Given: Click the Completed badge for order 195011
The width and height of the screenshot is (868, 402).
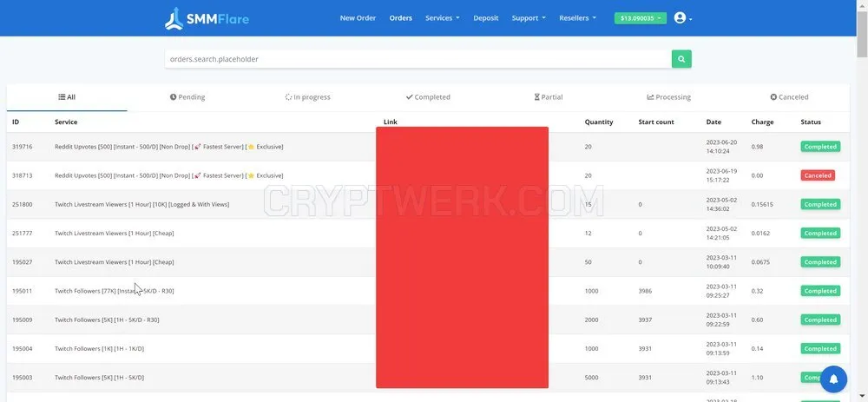Looking at the screenshot, I should coord(820,291).
